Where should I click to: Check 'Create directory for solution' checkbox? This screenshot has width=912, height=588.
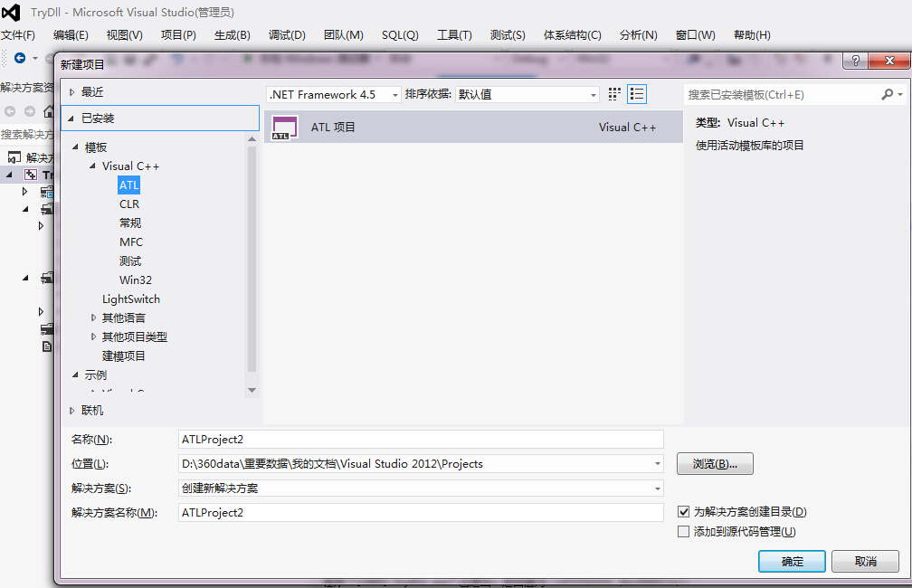pyautogui.click(x=683, y=512)
